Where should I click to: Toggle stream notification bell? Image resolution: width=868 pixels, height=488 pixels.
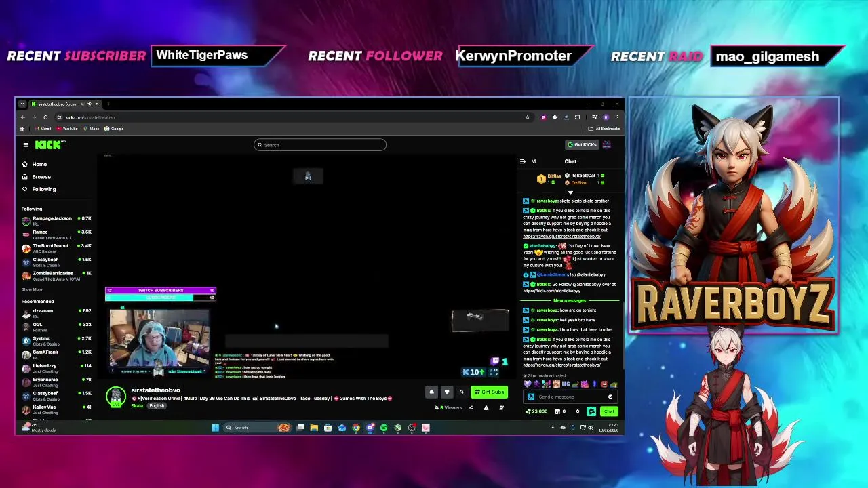click(431, 392)
